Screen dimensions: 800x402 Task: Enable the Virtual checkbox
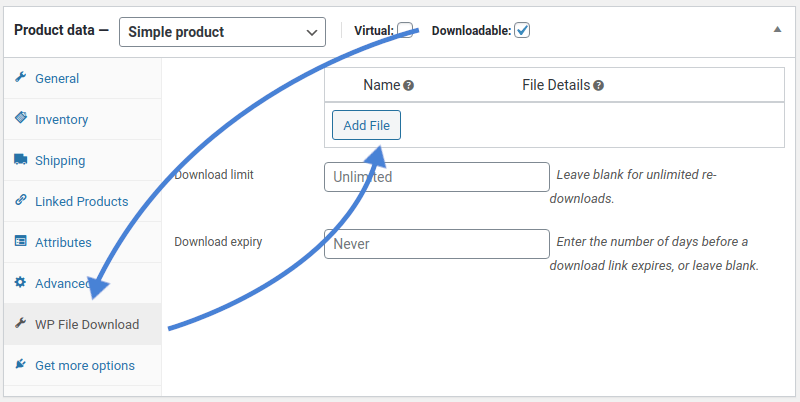click(x=405, y=30)
